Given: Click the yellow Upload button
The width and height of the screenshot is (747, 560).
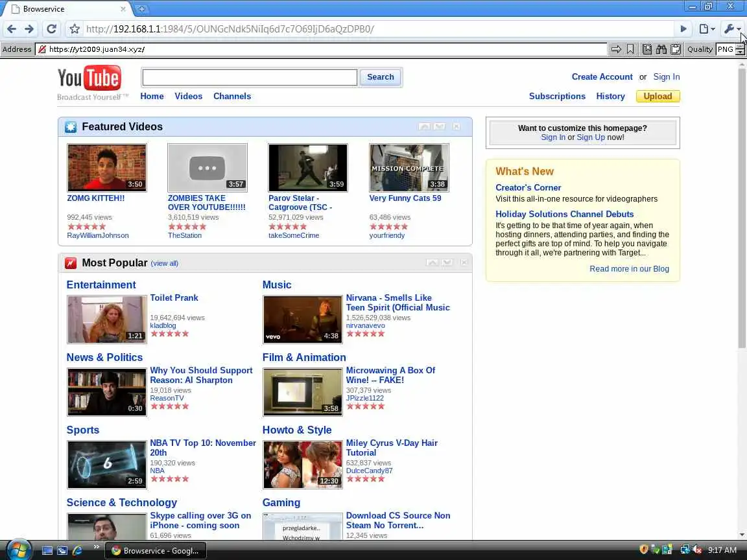Looking at the screenshot, I should (x=658, y=96).
